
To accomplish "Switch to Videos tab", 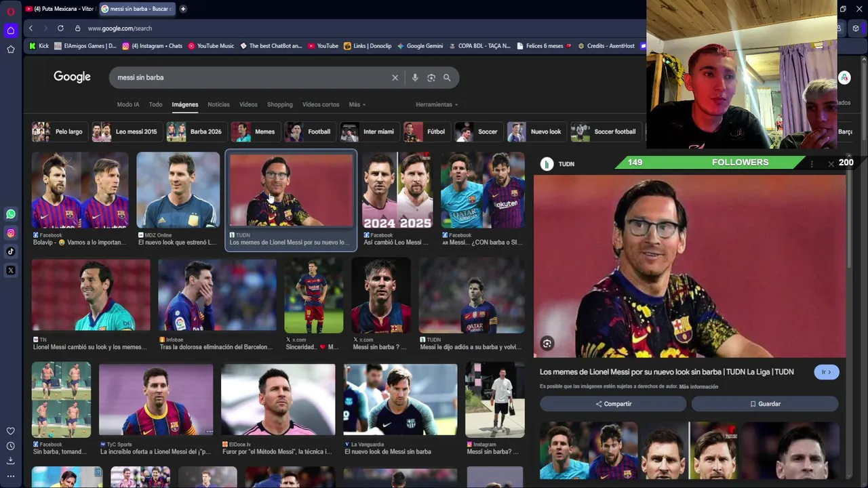I will point(248,104).
